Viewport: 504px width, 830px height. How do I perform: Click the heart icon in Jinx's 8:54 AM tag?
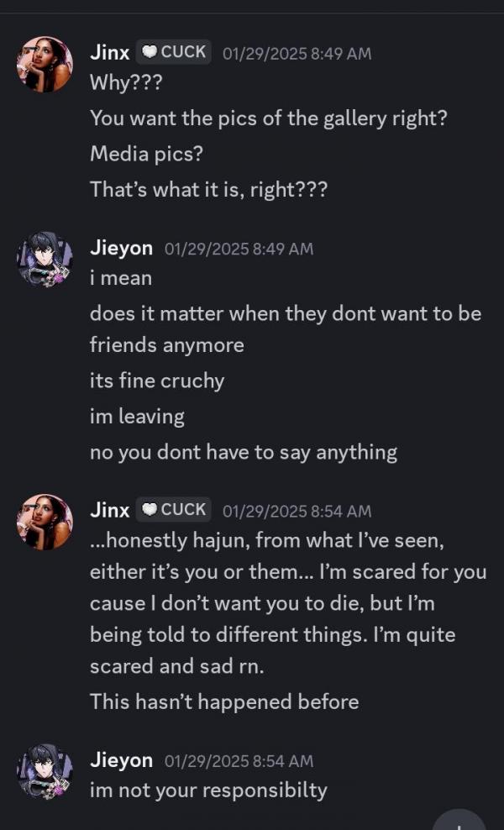150,510
